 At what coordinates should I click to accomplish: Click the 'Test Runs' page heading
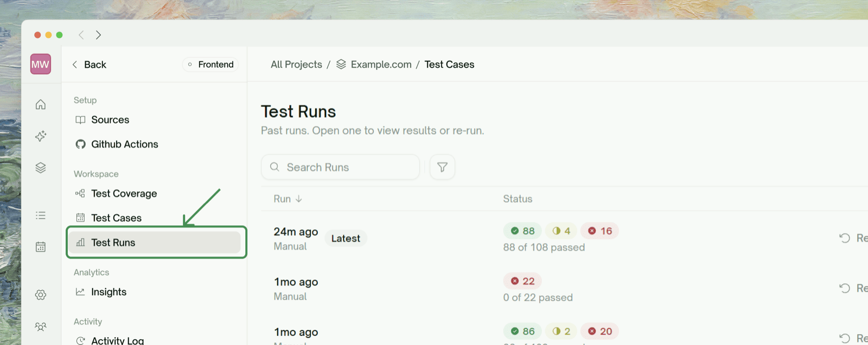coord(298,111)
